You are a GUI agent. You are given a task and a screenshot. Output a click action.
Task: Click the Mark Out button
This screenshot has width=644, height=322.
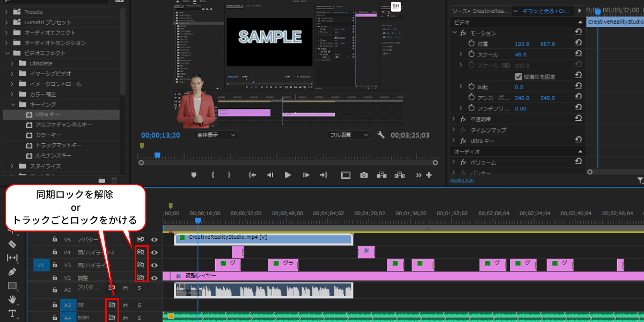229,175
